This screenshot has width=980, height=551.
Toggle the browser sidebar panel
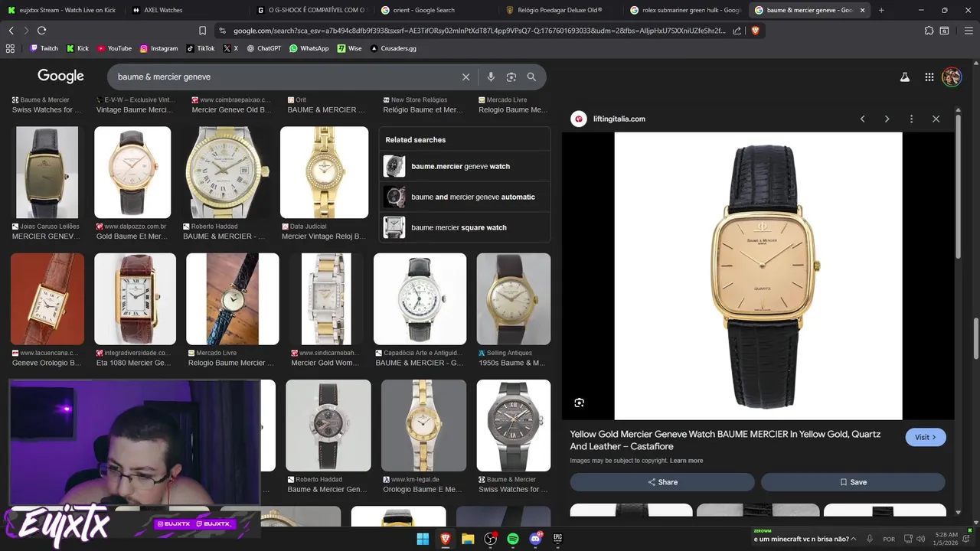[944, 31]
